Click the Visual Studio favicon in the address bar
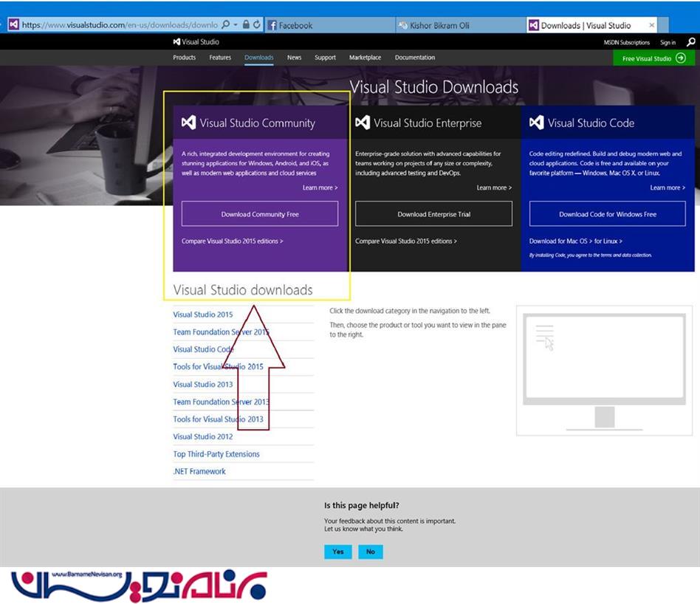Image resolution: width=700 pixels, height=604 pixels. (14, 24)
